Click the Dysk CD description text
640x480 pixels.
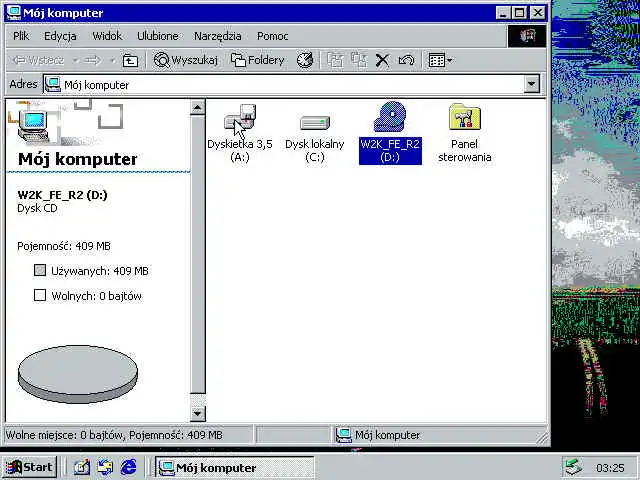tap(37, 208)
